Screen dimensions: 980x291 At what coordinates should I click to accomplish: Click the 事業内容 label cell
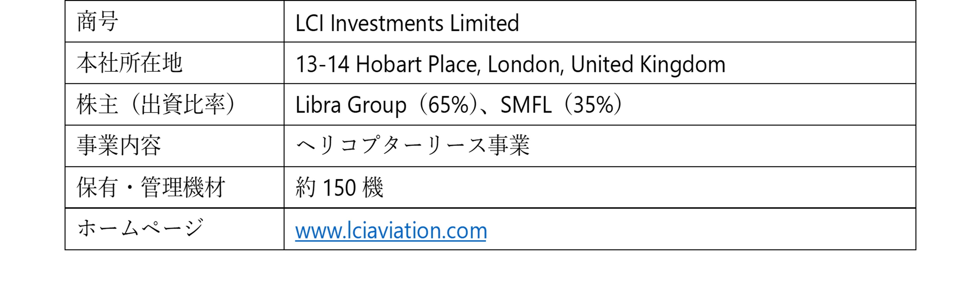coord(119,146)
